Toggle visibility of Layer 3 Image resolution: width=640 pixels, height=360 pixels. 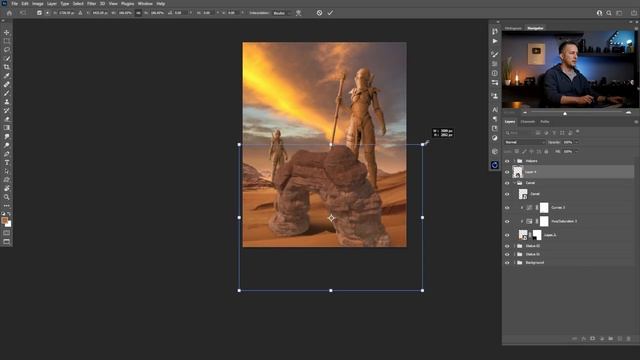tap(507, 235)
